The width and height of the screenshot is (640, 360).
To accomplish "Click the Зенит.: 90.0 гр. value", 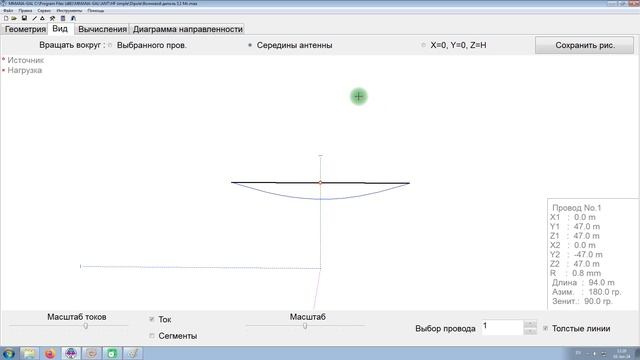I will (582, 301).
